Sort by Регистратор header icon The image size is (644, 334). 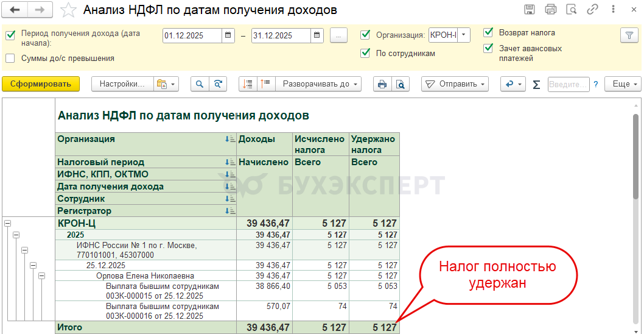(x=229, y=211)
